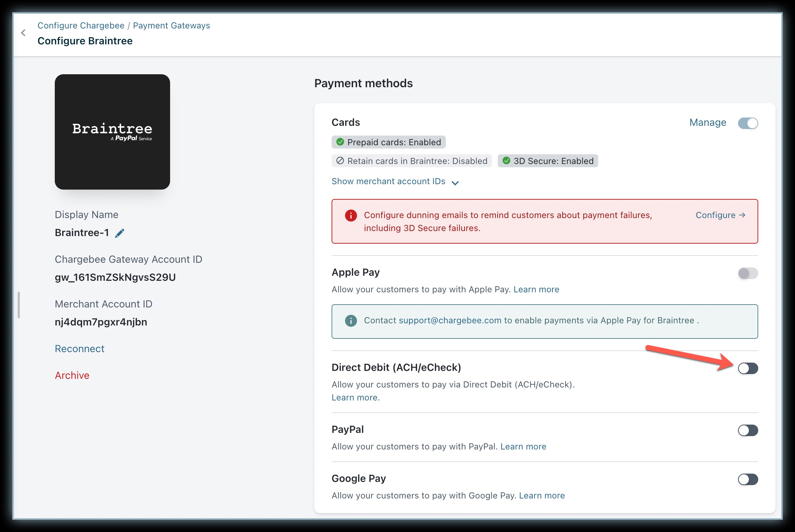Screen dimensions: 795x532
Task: Click the Cards section heading
Action: click(x=346, y=122)
